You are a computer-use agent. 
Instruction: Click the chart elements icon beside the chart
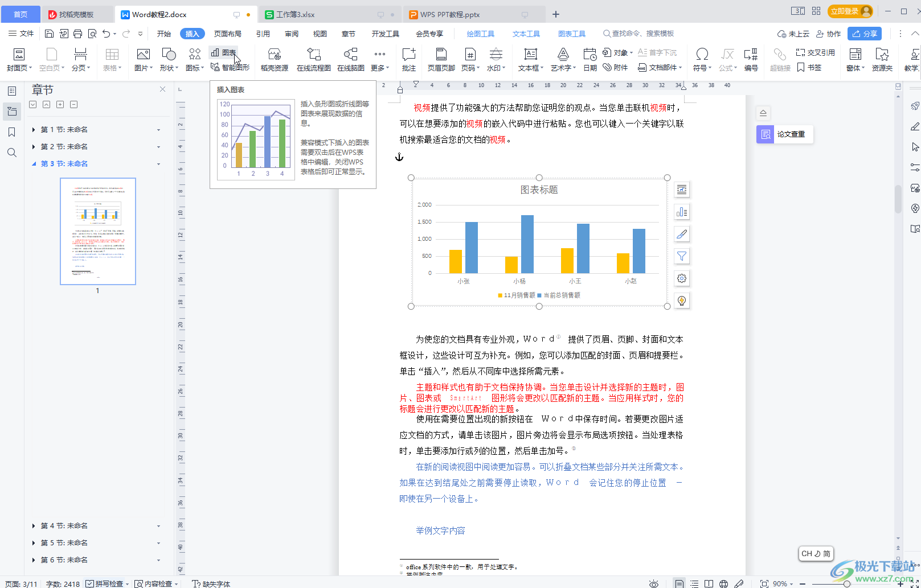pyautogui.click(x=682, y=212)
